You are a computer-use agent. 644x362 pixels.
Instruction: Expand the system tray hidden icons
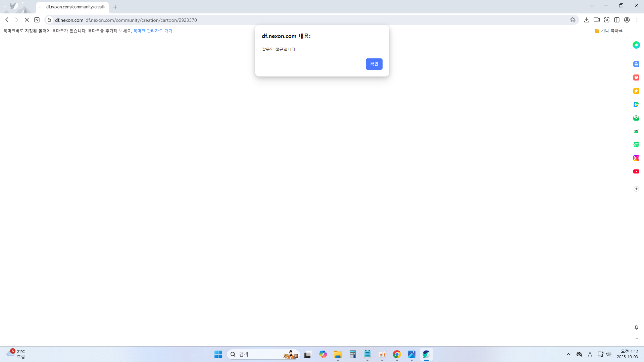click(568, 354)
